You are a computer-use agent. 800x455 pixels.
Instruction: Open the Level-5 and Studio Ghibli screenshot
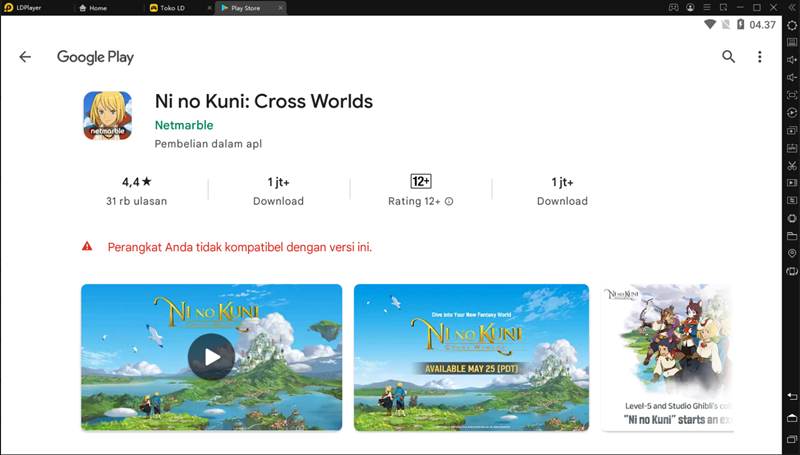[667, 357]
